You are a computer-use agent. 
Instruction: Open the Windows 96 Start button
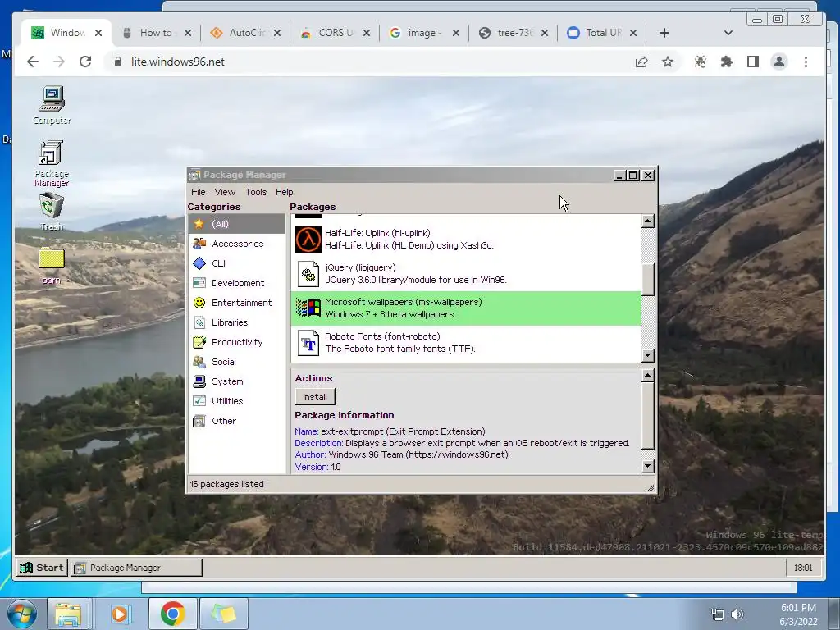(43, 568)
